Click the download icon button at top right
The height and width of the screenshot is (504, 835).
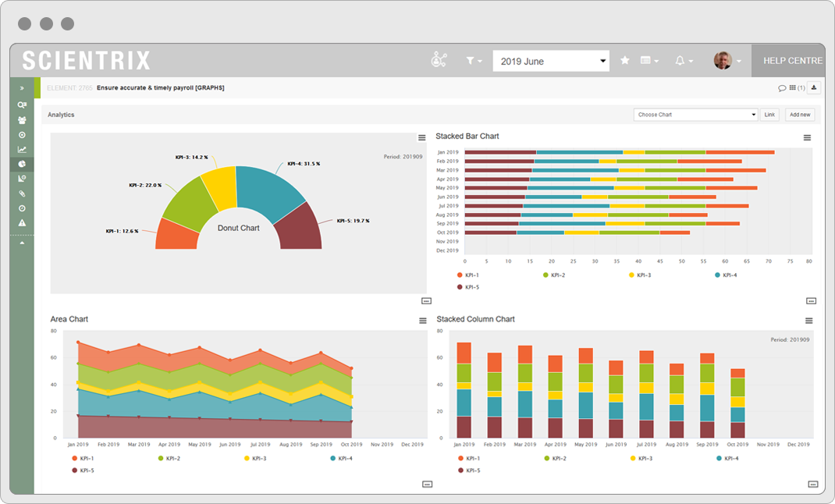point(814,88)
